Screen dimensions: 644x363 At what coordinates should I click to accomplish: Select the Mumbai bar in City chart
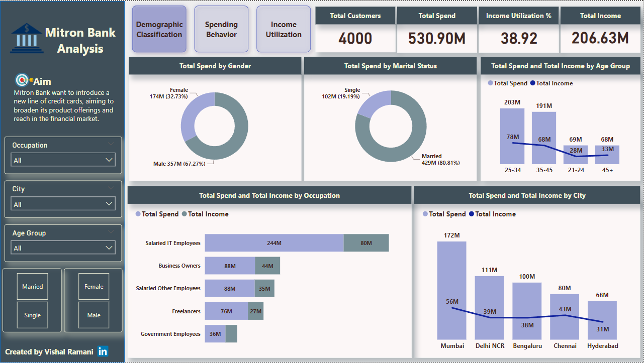pyautogui.click(x=451, y=290)
